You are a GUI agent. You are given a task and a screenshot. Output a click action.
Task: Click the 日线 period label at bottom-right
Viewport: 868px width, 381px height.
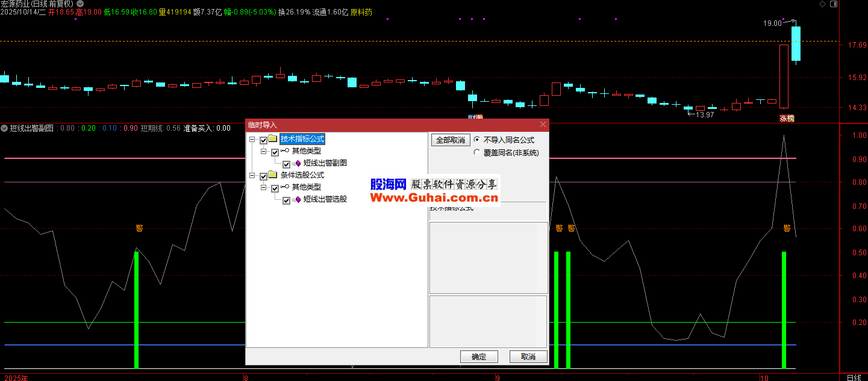(x=853, y=377)
